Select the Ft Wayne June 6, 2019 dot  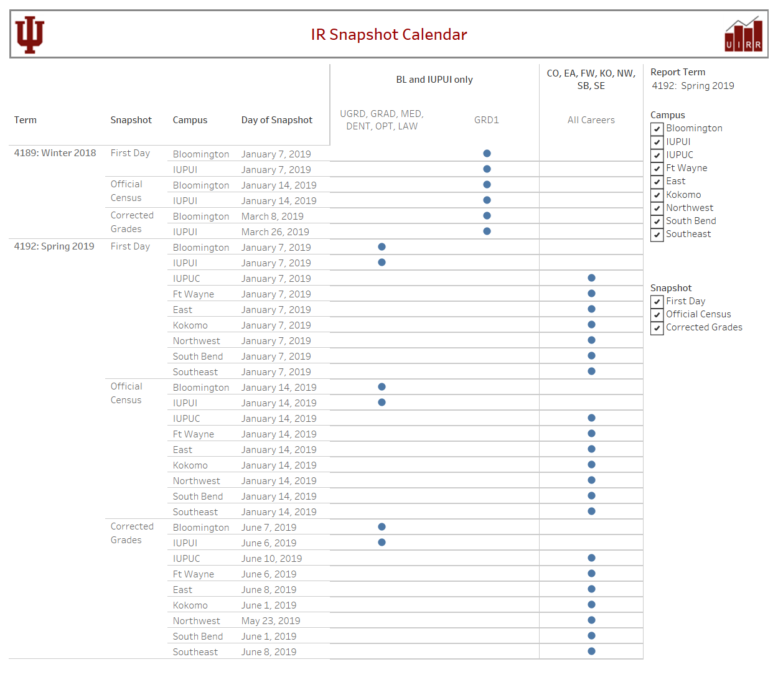point(591,574)
